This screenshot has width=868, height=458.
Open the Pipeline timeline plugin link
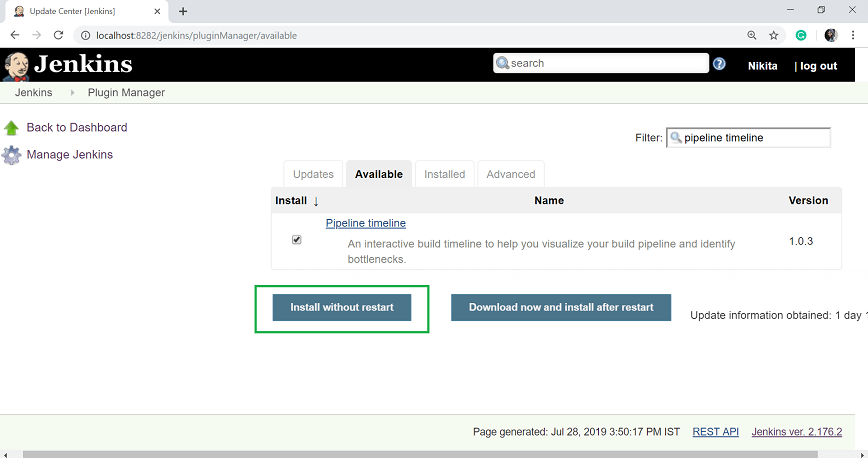(365, 223)
